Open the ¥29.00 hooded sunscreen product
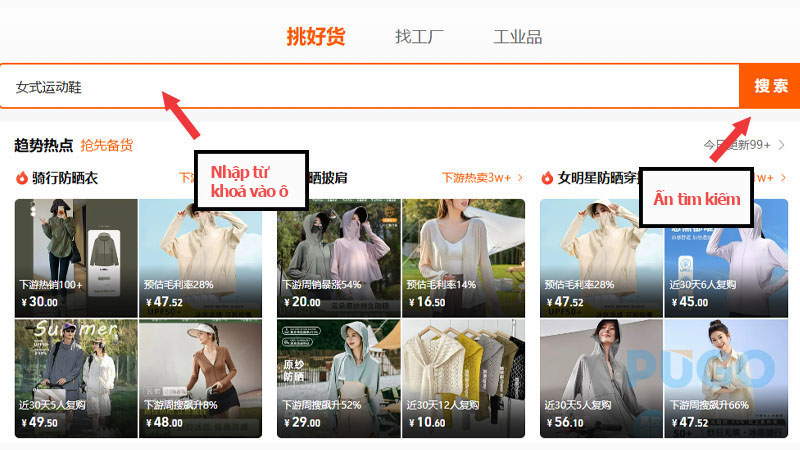 click(337, 378)
